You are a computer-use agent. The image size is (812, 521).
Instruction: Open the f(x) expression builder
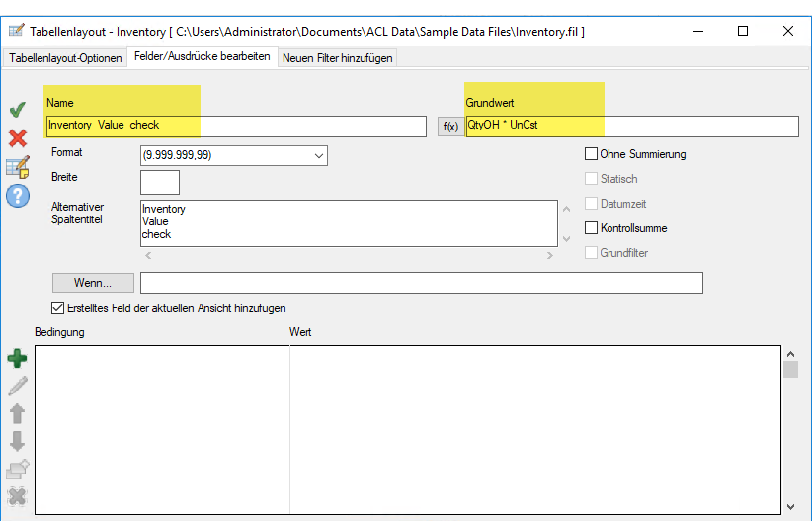[x=449, y=127]
